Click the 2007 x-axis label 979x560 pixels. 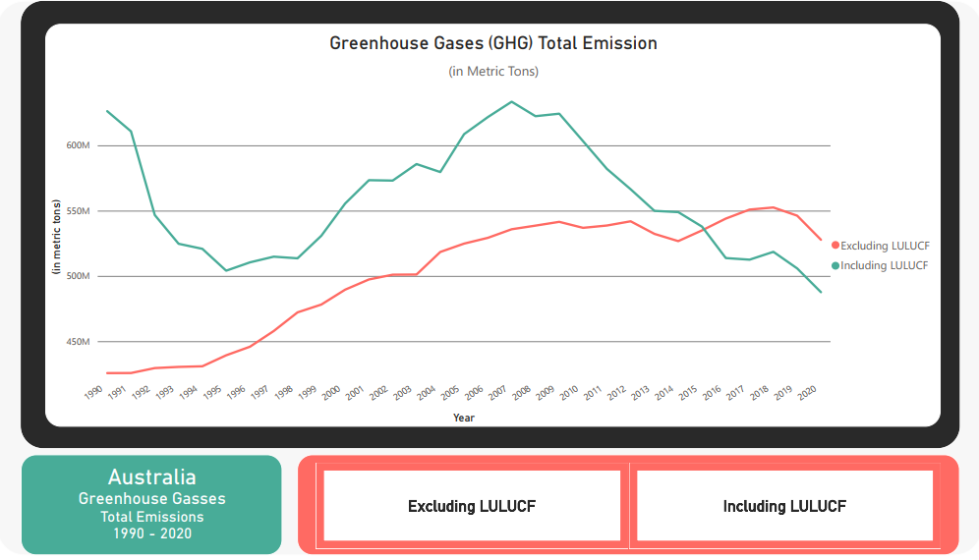pos(497,392)
